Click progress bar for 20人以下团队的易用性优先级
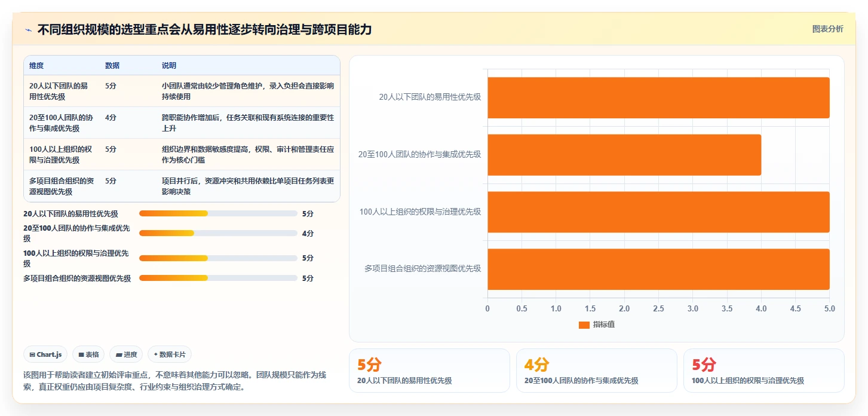The height and width of the screenshot is (416, 868). [218, 213]
